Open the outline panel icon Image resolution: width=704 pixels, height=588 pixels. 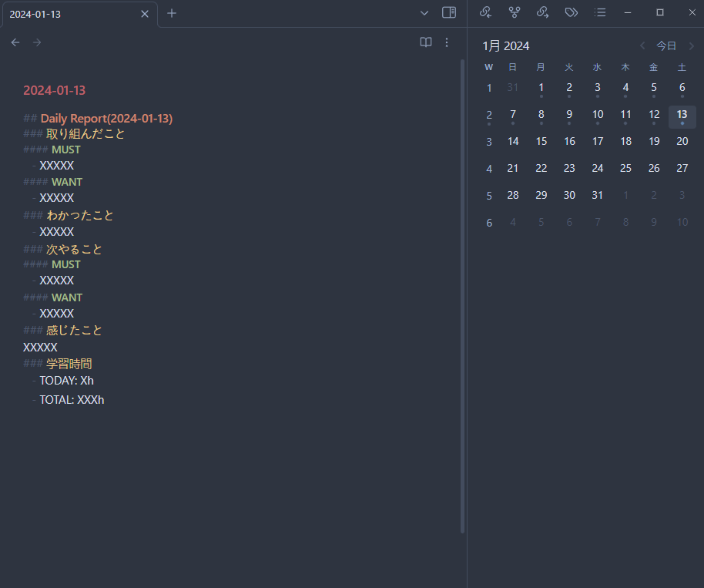[x=600, y=12]
